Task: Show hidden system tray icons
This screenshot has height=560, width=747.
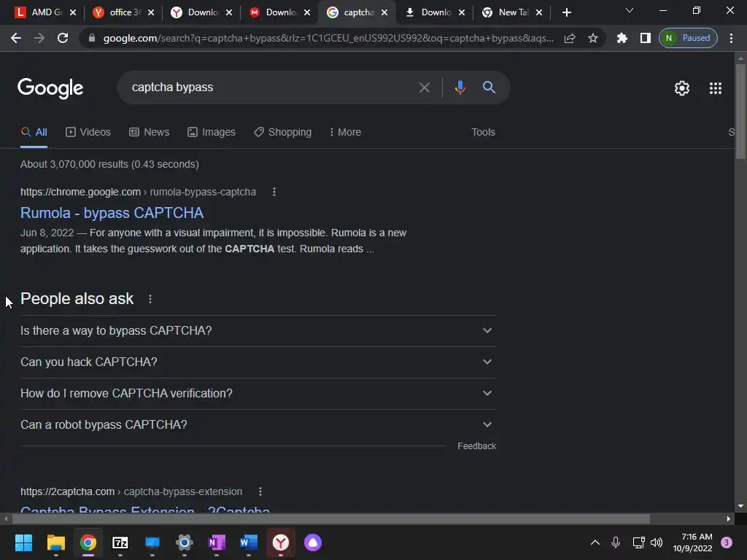Action: (595, 542)
